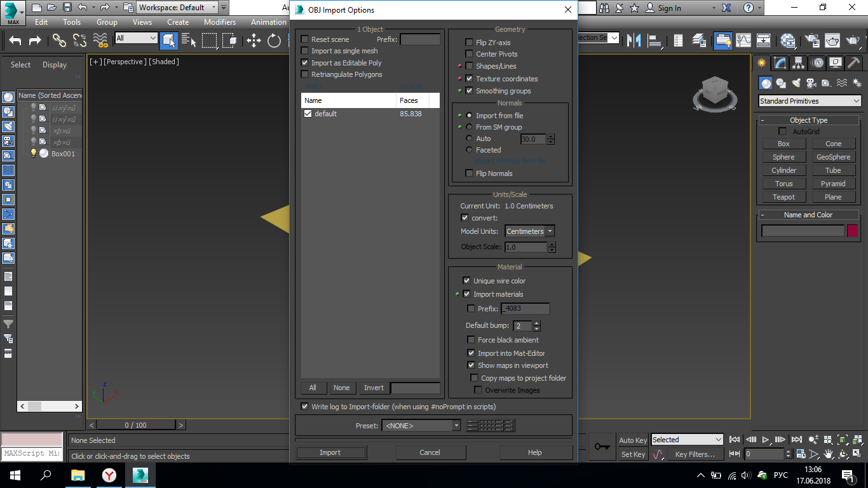Open the Model Units dropdown
868x488 pixels.
[x=530, y=231]
